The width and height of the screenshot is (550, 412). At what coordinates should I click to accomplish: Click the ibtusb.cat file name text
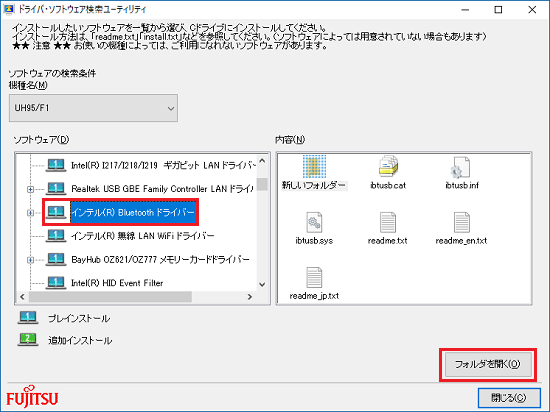click(x=388, y=185)
